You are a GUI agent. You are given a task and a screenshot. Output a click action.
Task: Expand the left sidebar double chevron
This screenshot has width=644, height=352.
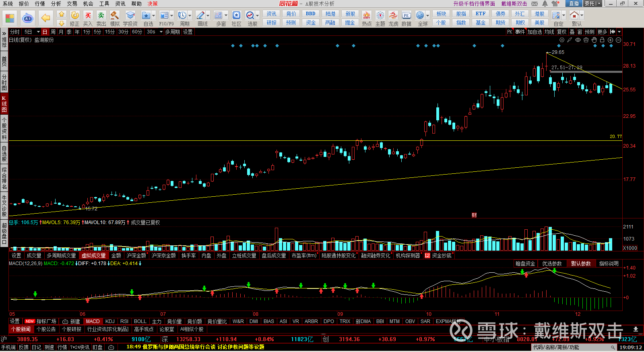click(x=4, y=33)
